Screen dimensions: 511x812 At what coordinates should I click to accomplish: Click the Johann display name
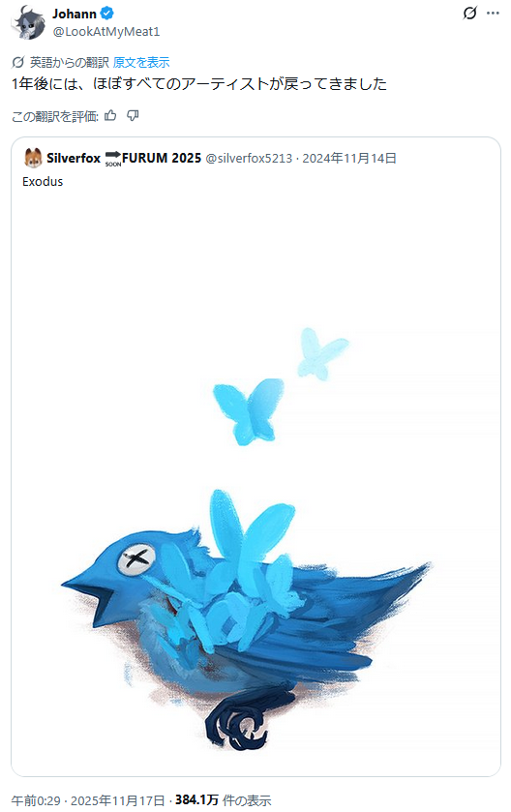[x=75, y=14]
